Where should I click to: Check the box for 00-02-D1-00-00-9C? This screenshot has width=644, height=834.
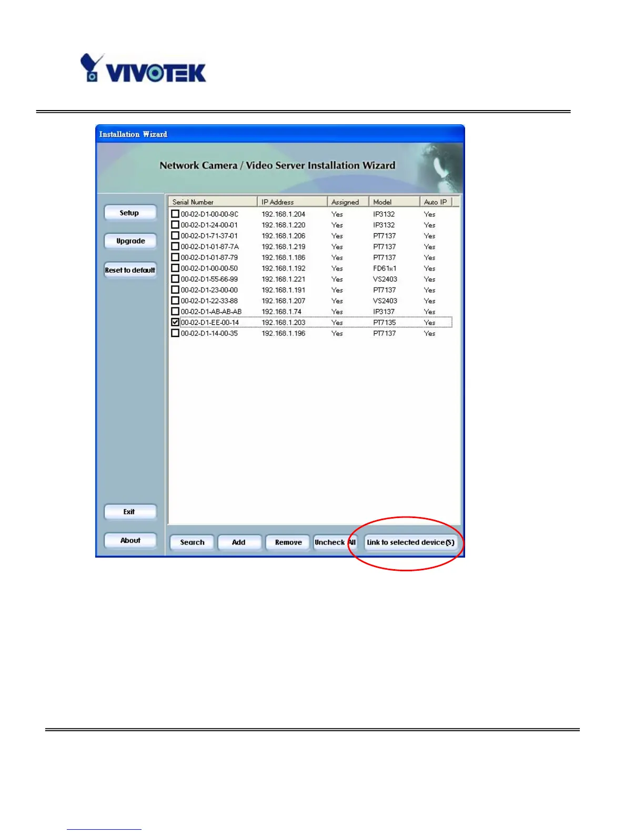coord(175,214)
